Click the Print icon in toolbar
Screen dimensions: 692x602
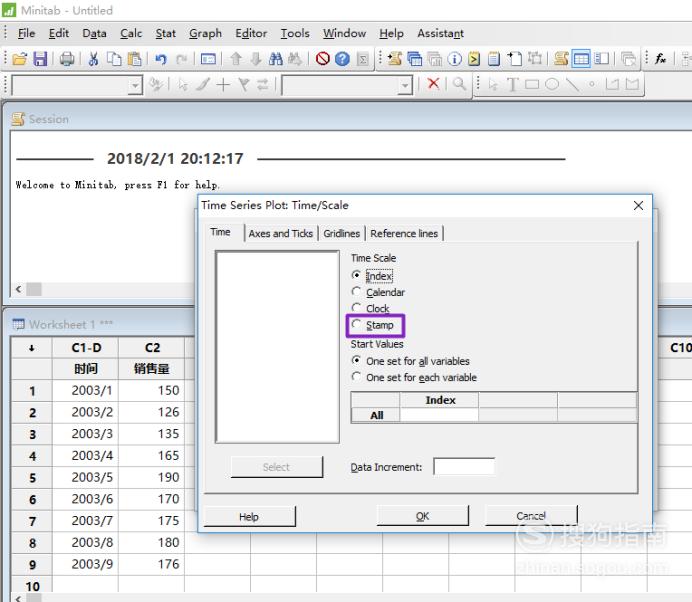(x=67, y=59)
